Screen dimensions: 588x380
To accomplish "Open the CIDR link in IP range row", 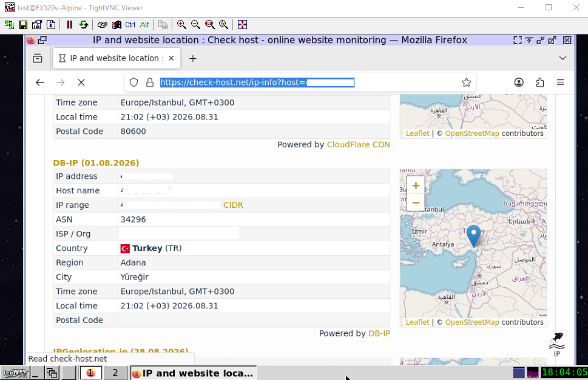I will point(233,205).
